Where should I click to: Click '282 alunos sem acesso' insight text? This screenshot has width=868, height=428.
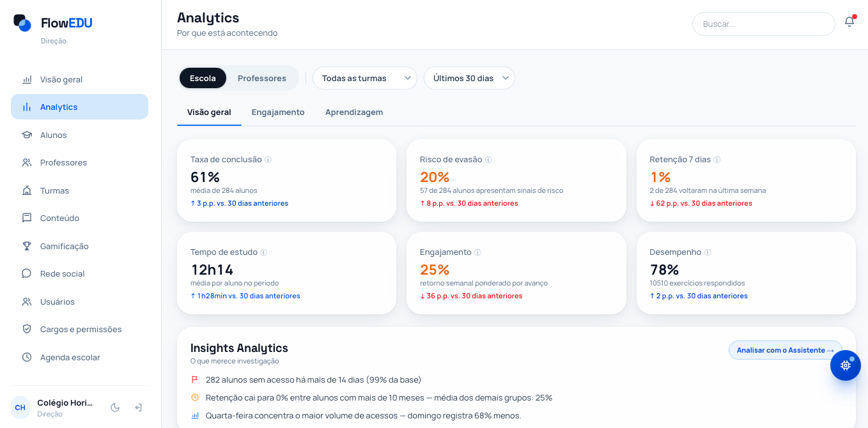click(x=313, y=379)
